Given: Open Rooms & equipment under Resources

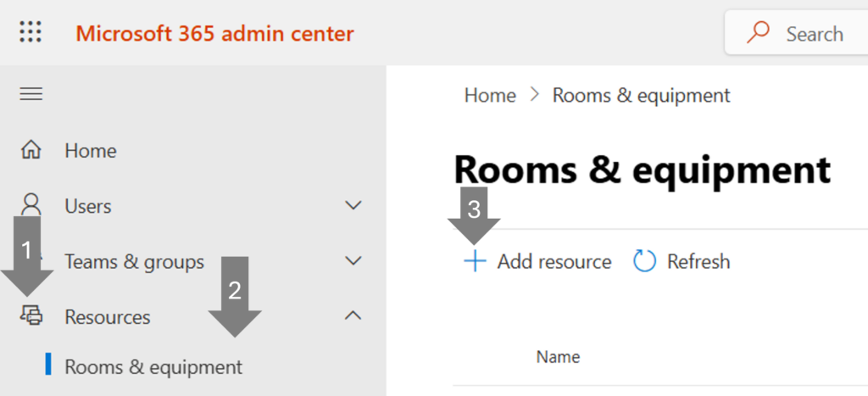Looking at the screenshot, I should [153, 367].
